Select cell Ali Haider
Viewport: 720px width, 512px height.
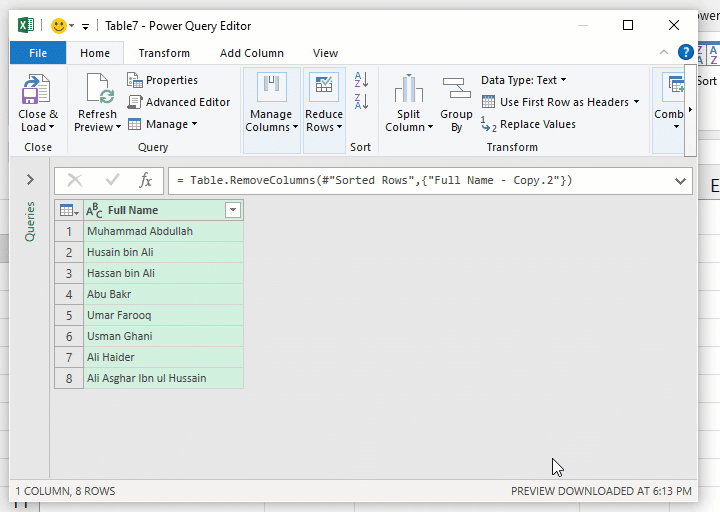[x=163, y=357]
